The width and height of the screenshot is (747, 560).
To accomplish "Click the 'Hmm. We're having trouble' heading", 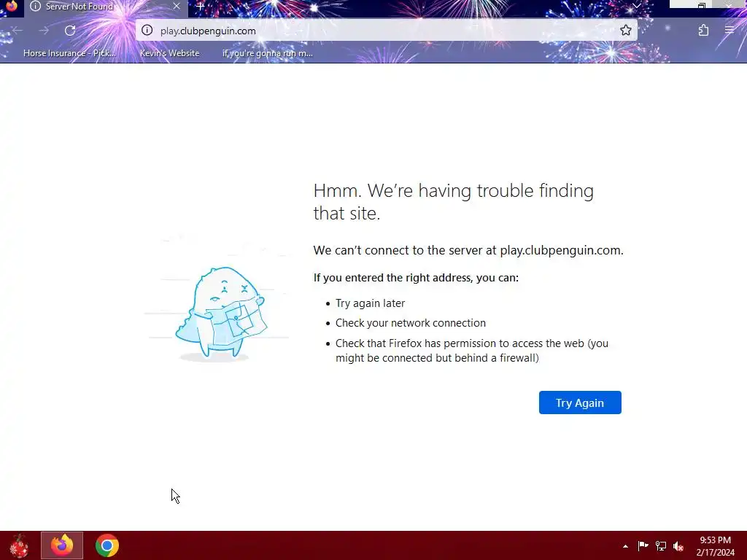I will coord(453,202).
